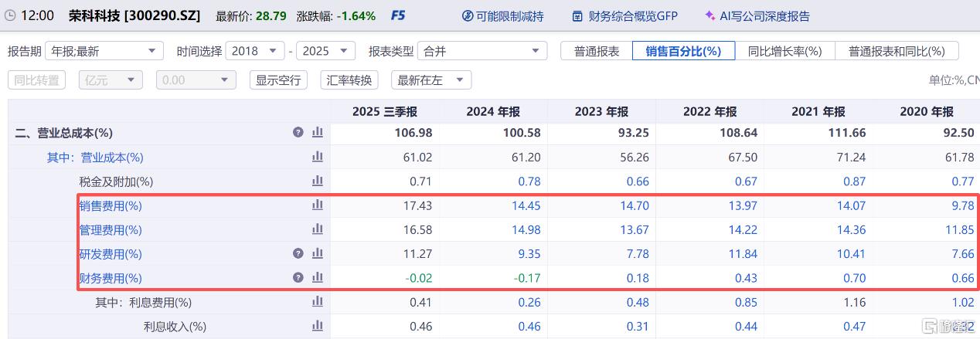The image size is (980, 339).
Task: Click 研发费用(%) row label
Action: [111, 253]
